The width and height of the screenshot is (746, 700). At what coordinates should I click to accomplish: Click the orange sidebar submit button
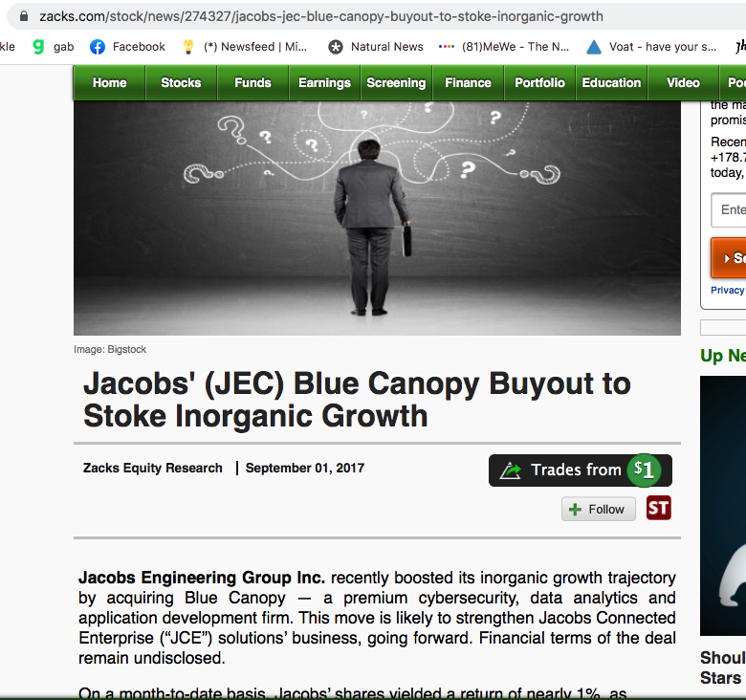(729, 258)
